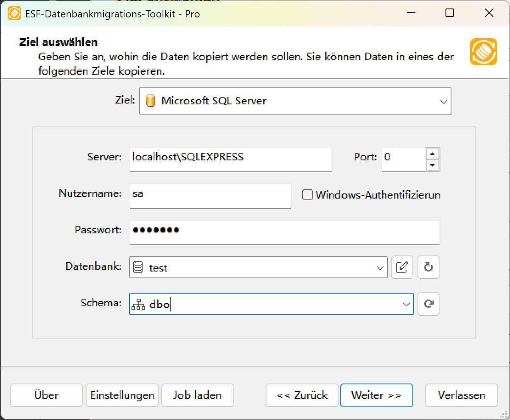
Task: Refresh the Datenbank list with the reload icon
Action: [x=428, y=267]
